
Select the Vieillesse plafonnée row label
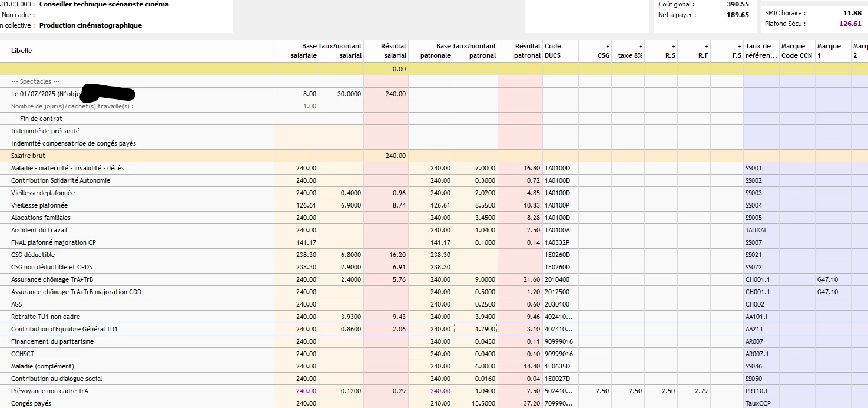[39, 205]
